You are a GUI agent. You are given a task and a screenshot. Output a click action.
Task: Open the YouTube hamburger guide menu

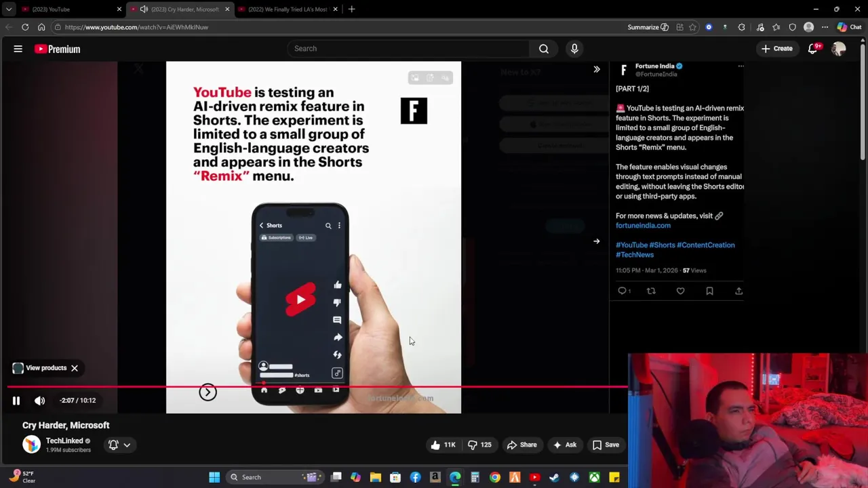click(x=18, y=49)
